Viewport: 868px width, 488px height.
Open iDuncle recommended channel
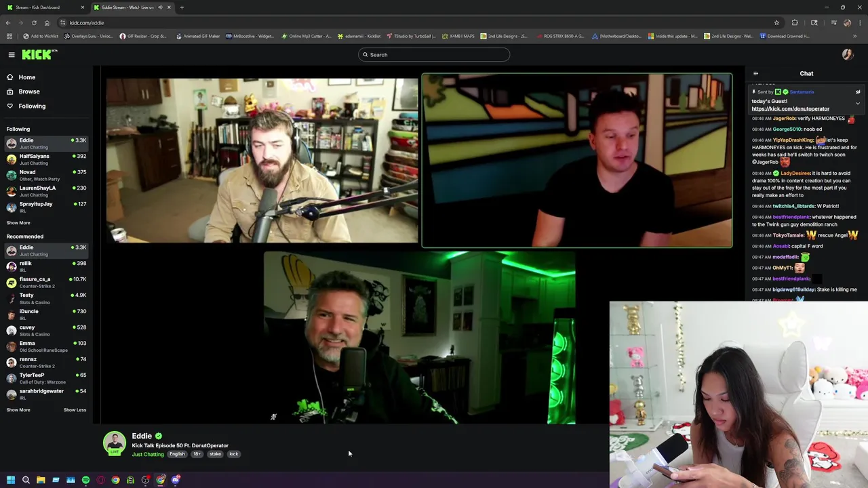pos(46,314)
